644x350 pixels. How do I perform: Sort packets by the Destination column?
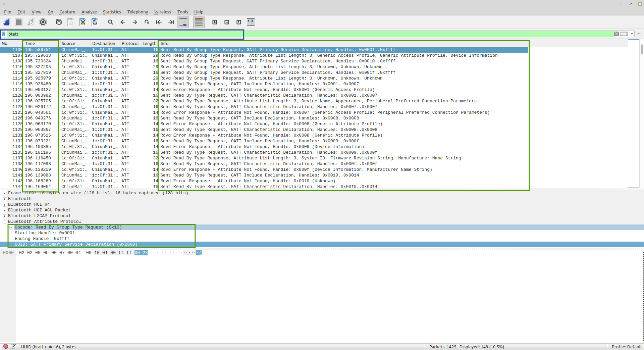105,44
